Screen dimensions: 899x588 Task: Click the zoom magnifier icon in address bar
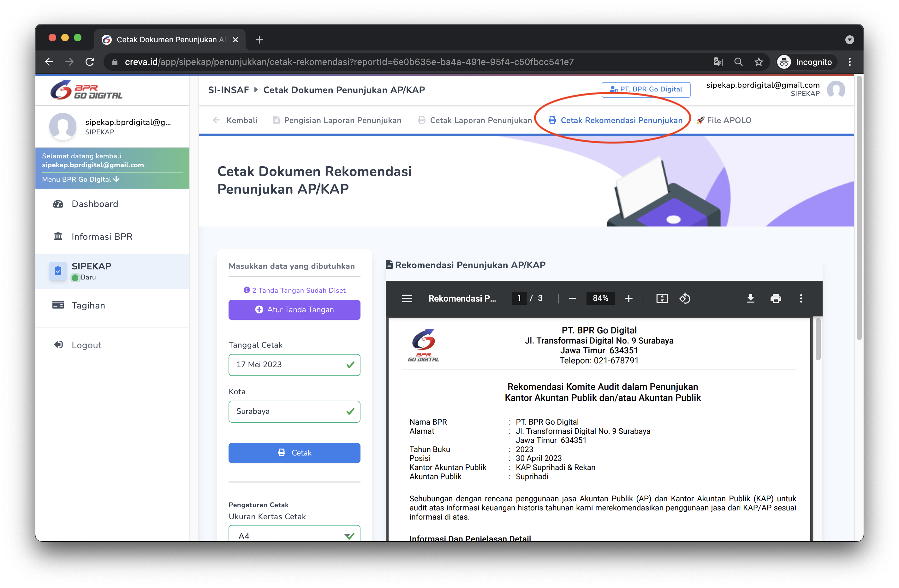(x=738, y=62)
